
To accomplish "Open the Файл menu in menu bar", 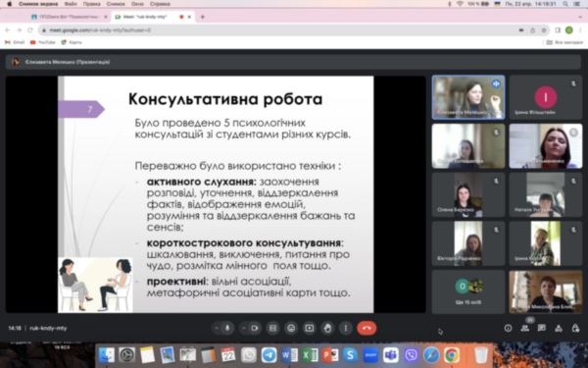I will click(x=71, y=4).
